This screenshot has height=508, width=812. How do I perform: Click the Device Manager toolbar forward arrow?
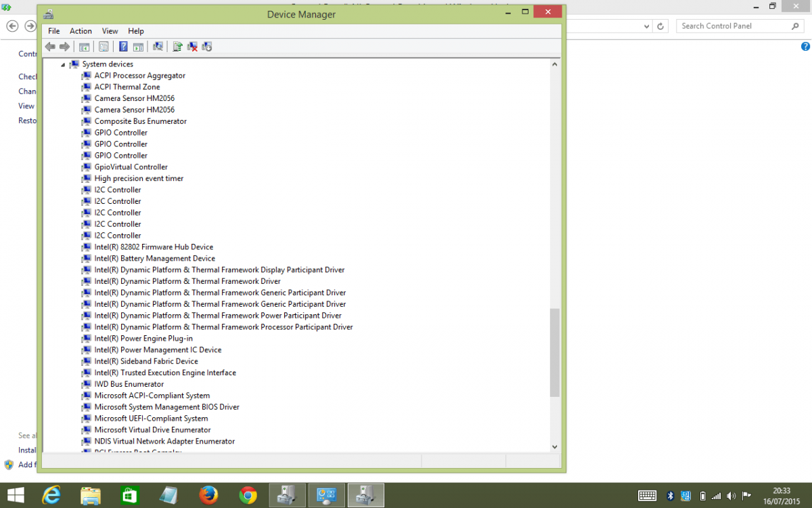pos(65,47)
